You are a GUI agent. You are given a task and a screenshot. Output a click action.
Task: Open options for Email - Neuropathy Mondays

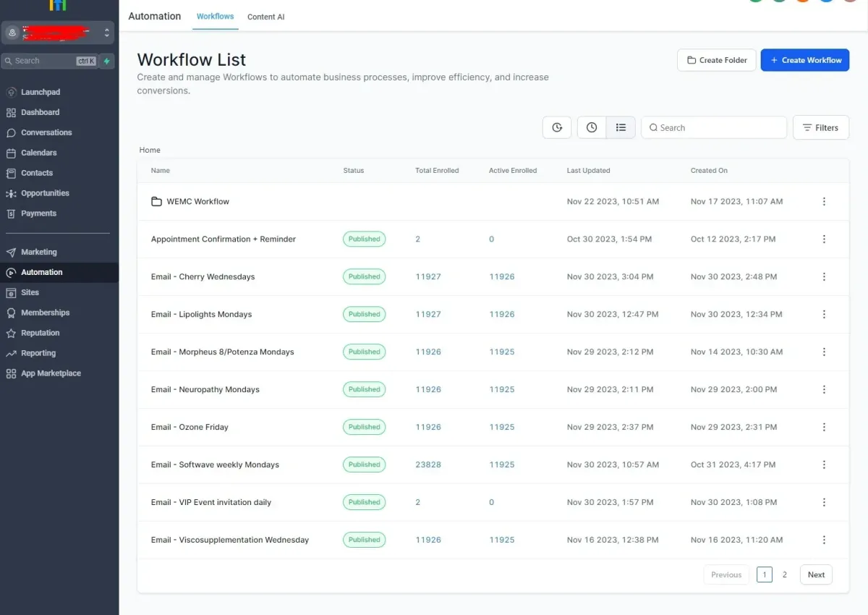point(824,389)
